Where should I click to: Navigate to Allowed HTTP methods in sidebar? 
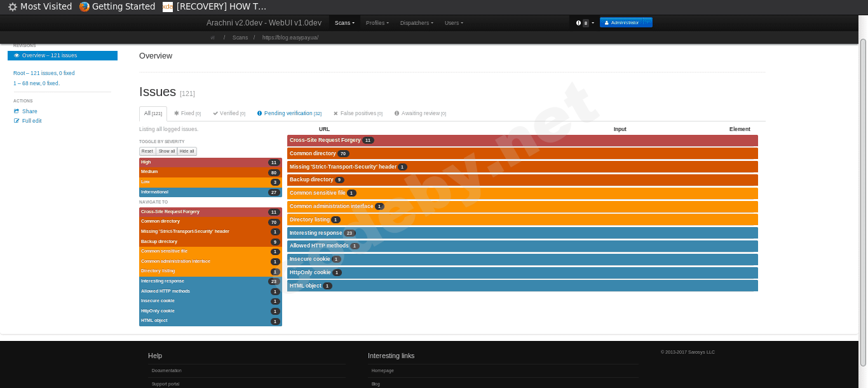click(210, 291)
